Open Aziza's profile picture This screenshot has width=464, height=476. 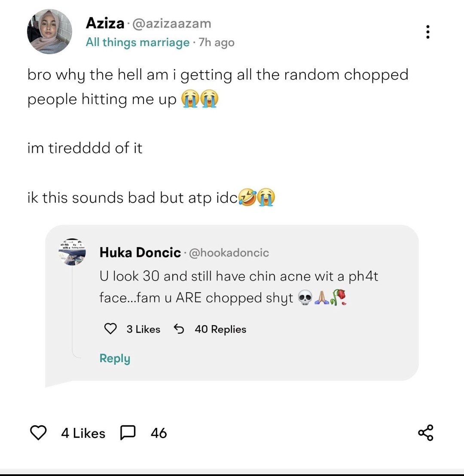coord(49,32)
